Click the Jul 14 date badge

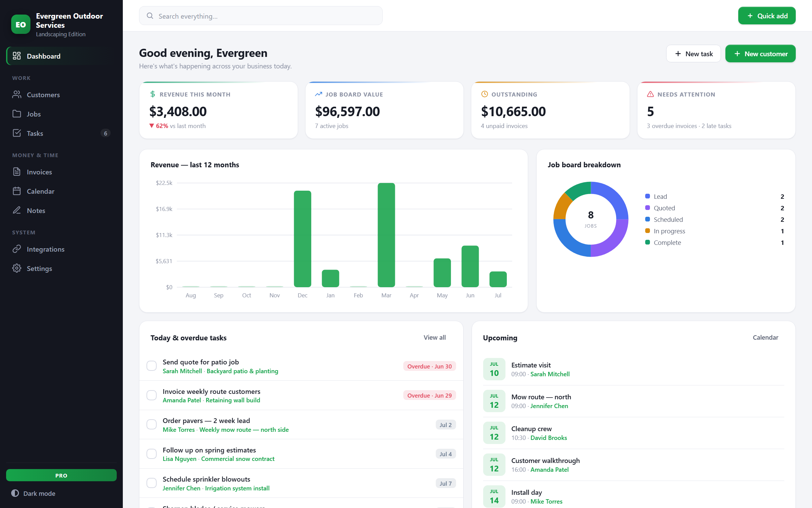[494, 496]
